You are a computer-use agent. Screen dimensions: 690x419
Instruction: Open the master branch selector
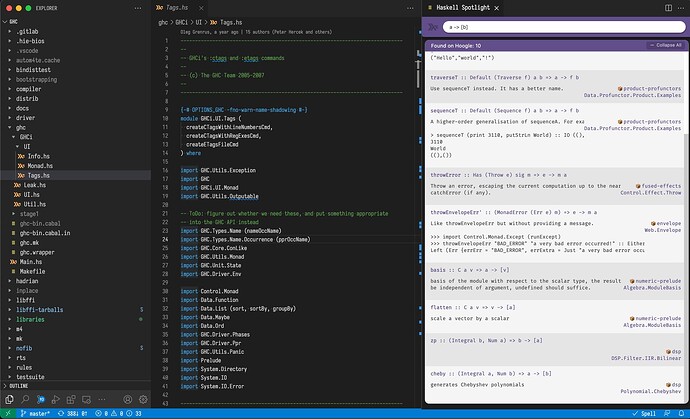[x=36, y=412]
